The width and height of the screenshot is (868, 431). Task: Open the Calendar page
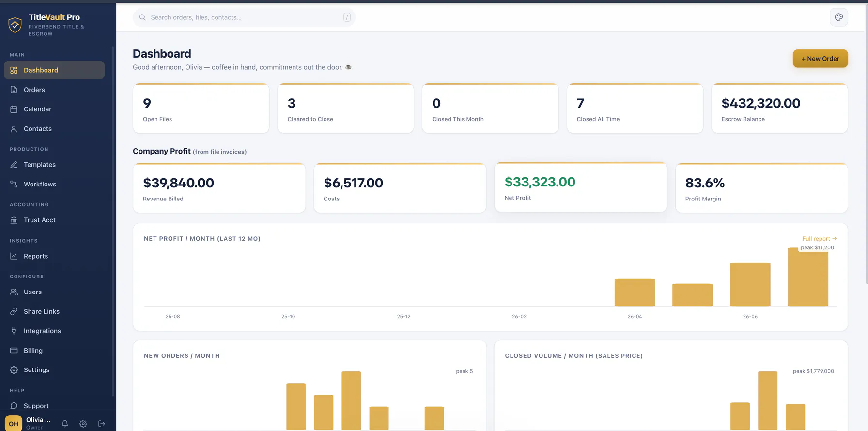(54, 109)
